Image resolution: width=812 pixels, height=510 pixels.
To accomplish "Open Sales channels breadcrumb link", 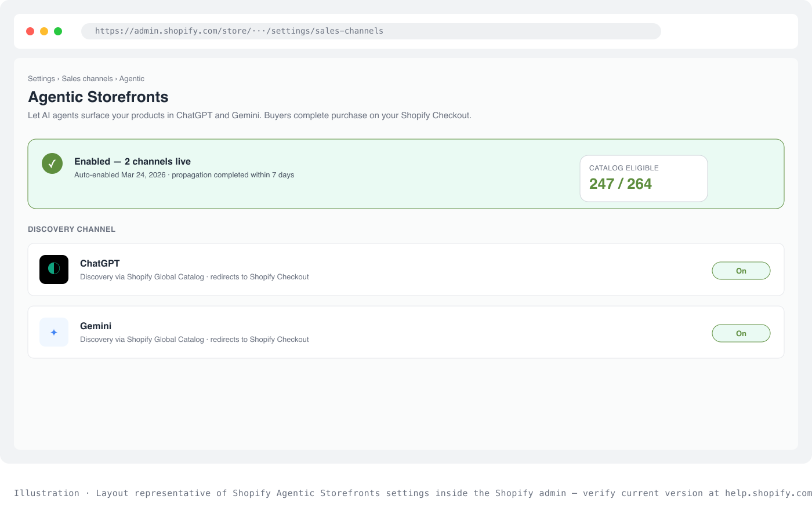I will tap(88, 79).
